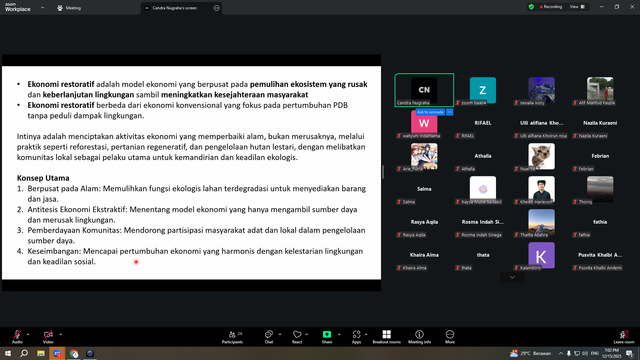Show next page of participants with down chevron
Image resolution: width=640 pixels, height=360 pixels.
(512, 278)
